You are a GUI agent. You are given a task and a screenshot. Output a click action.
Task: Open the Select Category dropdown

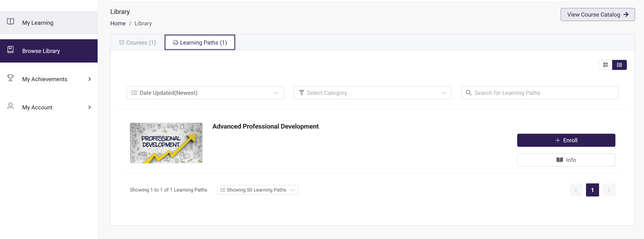[372, 93]
